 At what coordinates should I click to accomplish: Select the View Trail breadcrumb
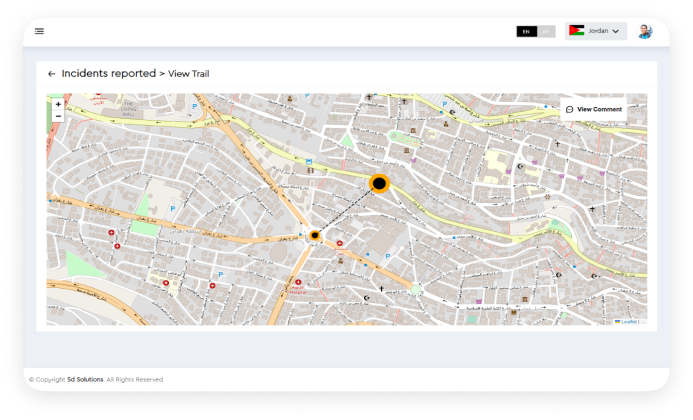[188, 74]
